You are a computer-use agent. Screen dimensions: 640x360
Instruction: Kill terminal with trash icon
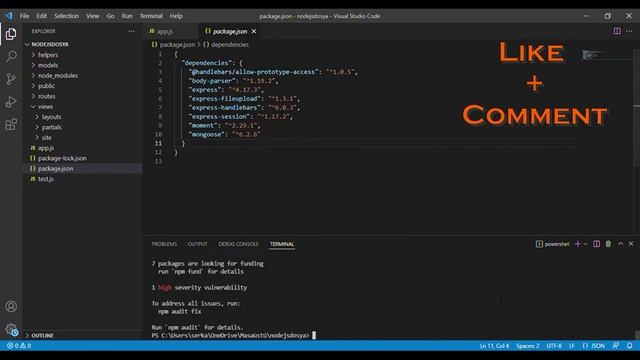point(608,244)
